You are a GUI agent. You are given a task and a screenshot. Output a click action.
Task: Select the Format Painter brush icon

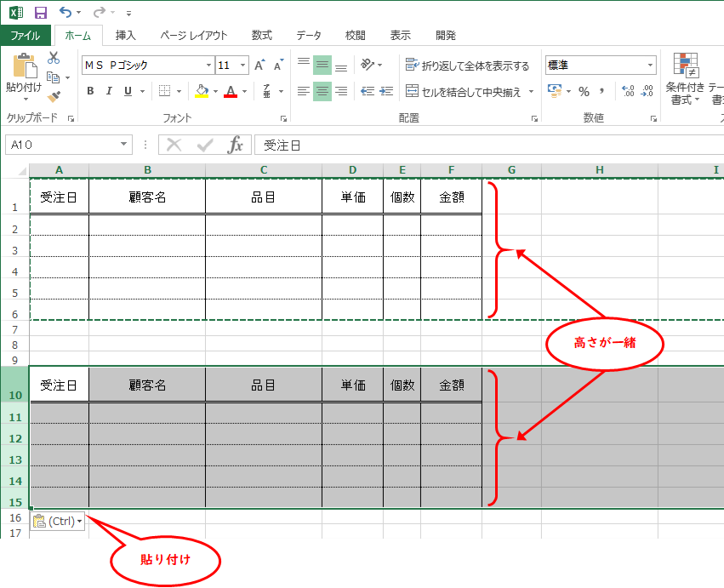[x=54, y=96]
